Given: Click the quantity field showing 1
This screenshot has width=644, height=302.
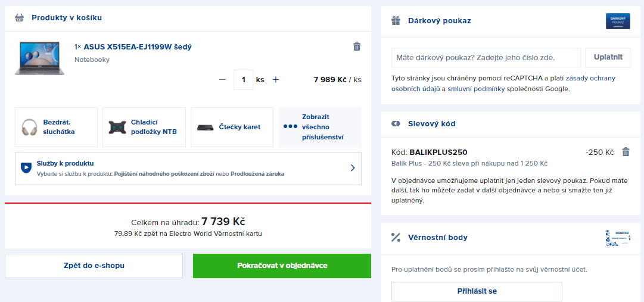Looking at the screenshot, I should click(244, 80).
